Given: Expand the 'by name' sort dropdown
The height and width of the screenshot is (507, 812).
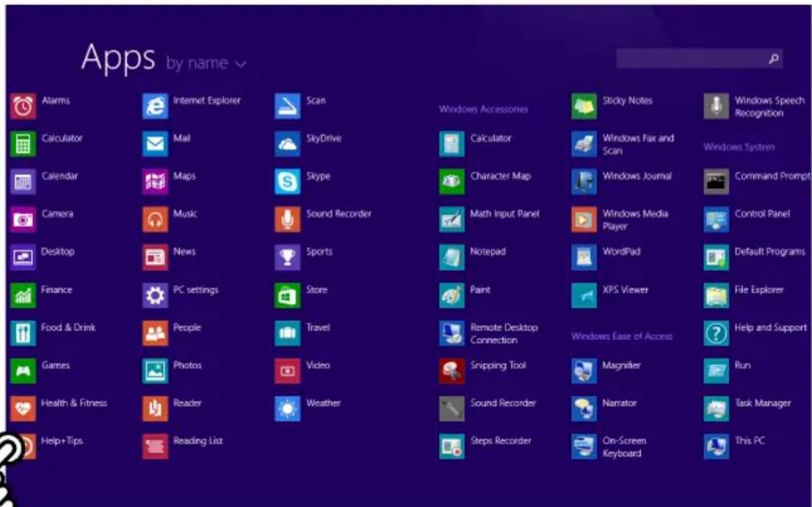Looking at the screenshot, I should pyautogui.click(x=206, y=63).
